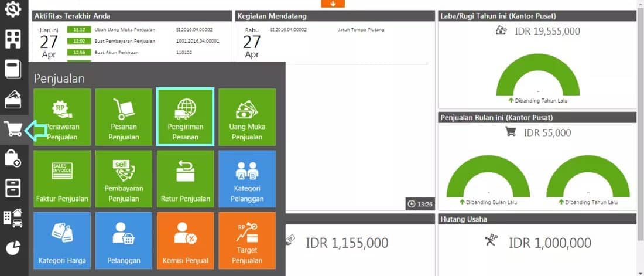Open Kategori Harga tile
This screenshot has height=276, width=644.
(62, 241)
